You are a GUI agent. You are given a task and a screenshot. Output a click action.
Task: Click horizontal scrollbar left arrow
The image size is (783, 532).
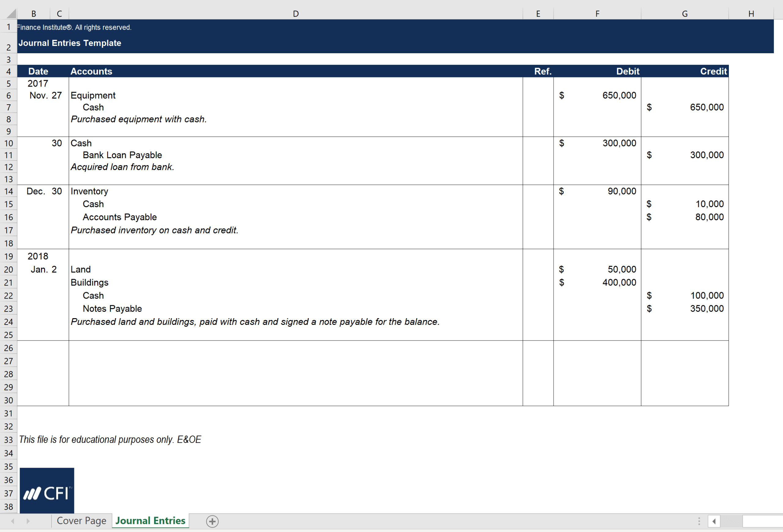(714, 521)
